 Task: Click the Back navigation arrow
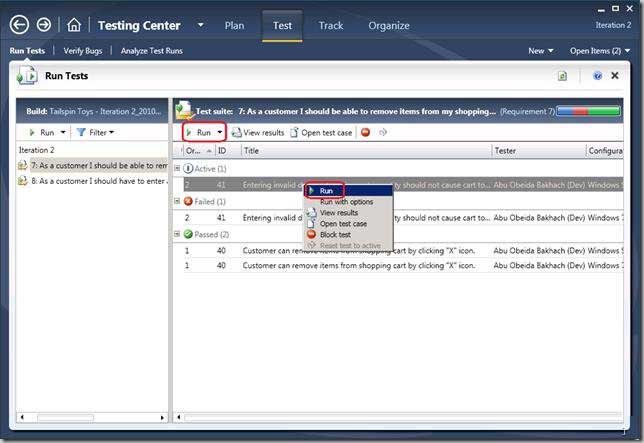point(20,25)
